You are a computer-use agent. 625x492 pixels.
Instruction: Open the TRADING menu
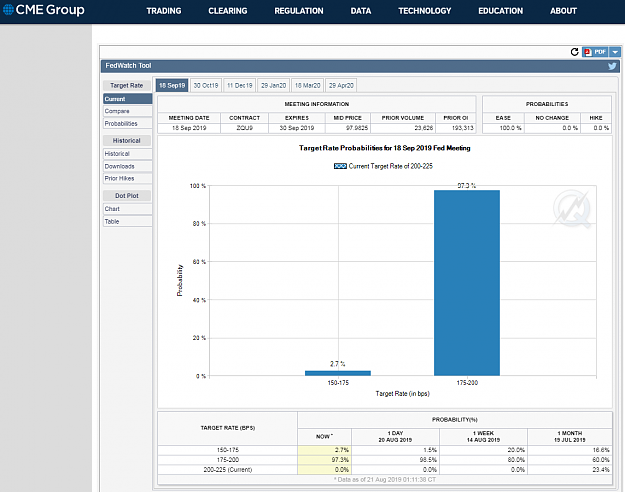pyautogui.click(x=164, y=11)
